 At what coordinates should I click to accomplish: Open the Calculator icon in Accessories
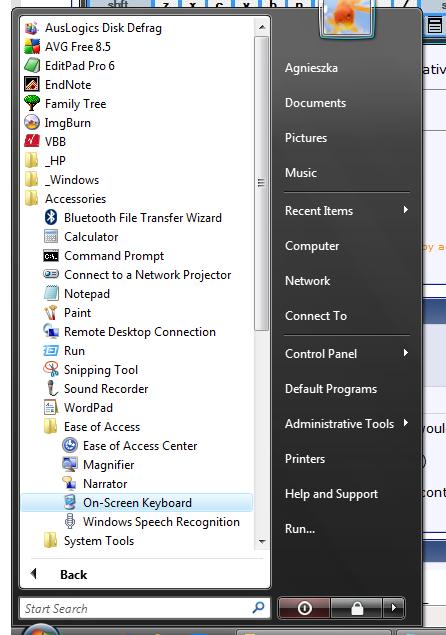[51, 237]
